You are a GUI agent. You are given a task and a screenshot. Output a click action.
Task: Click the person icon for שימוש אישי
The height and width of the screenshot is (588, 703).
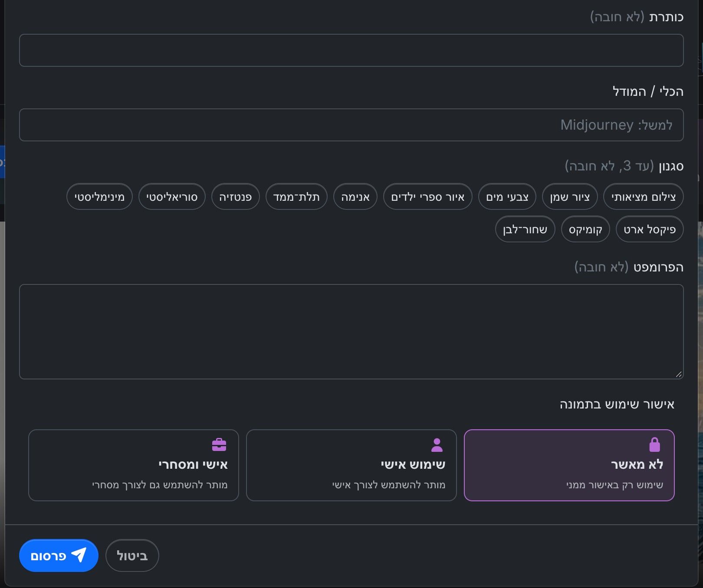pyautogui.click(x=437, y=445)
